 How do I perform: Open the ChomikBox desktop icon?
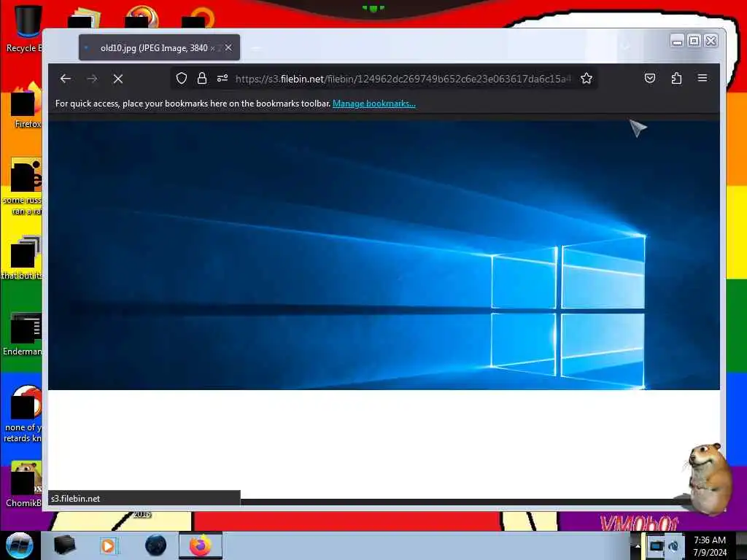[25, 483]
